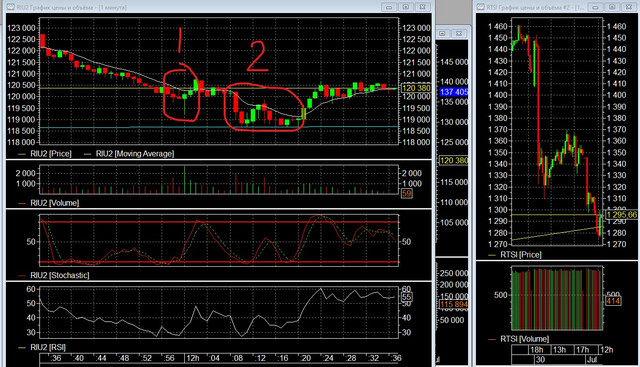Click the 13h label on RTSI time axis
Screen dimensions: 640x367
point(560,350)
